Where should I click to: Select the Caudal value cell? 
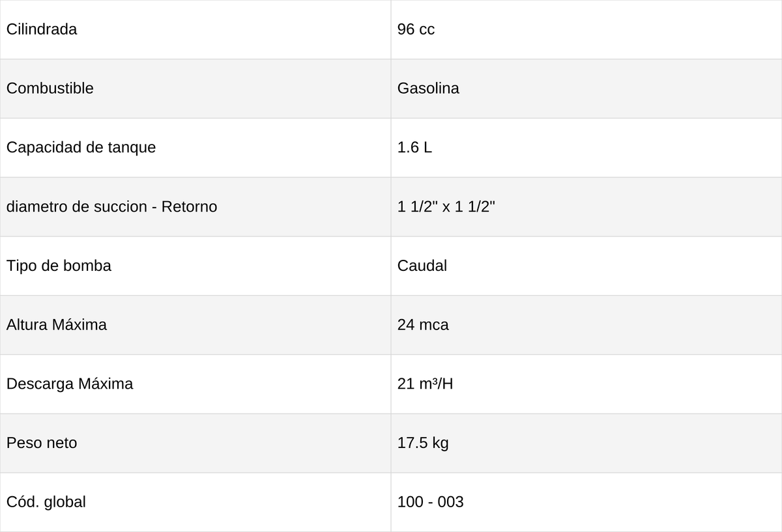pyautogui.click(x=586, y=266)
